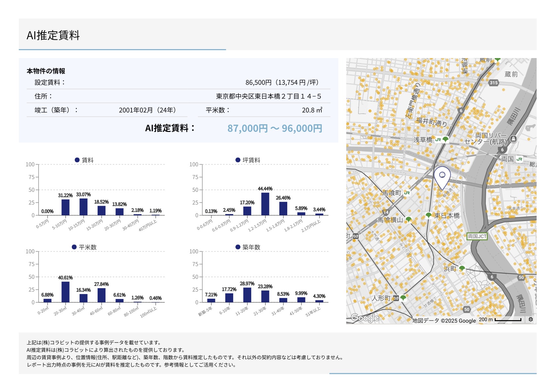Image resolution: width=555 pixels, height=392 pixels.
Task: Click the 200 m map scale control
Action: pos(500,319)
